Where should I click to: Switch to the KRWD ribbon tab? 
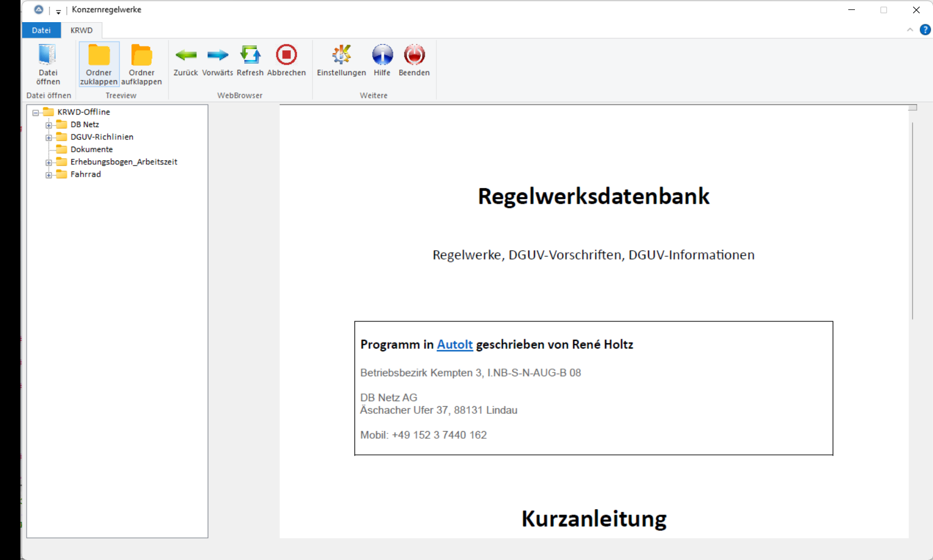point(81,30)
